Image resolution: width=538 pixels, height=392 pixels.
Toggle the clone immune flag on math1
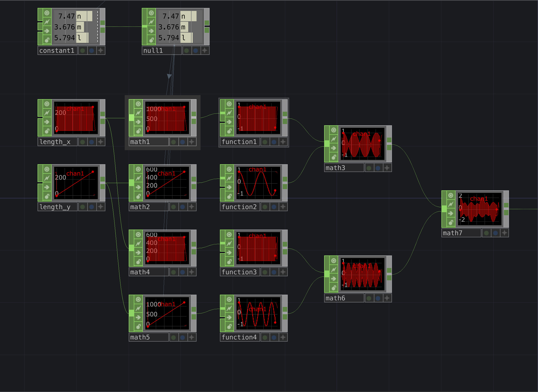point(138,113)
